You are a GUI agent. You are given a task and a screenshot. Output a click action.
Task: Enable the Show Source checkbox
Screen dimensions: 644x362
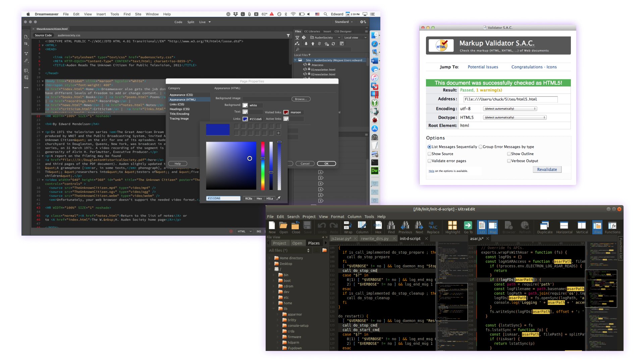(429, 154)
